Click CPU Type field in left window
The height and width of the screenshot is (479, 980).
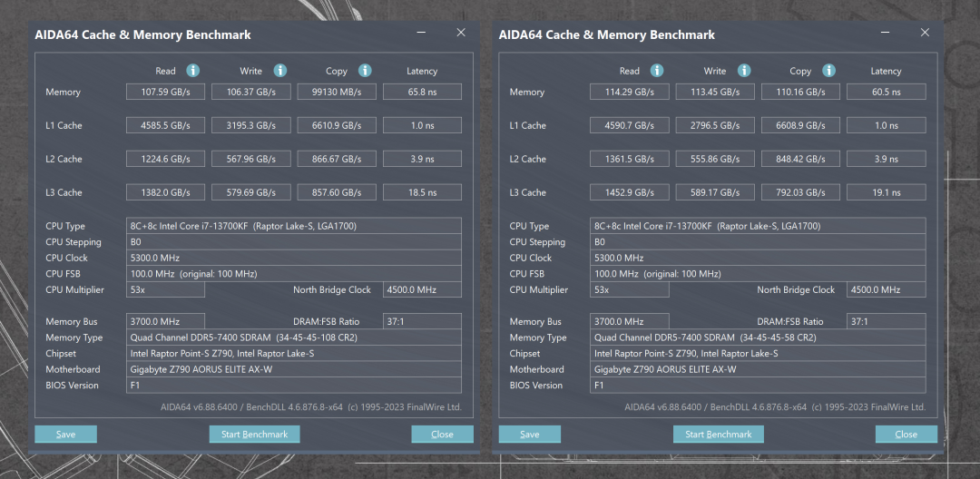[x=294, y=226]
